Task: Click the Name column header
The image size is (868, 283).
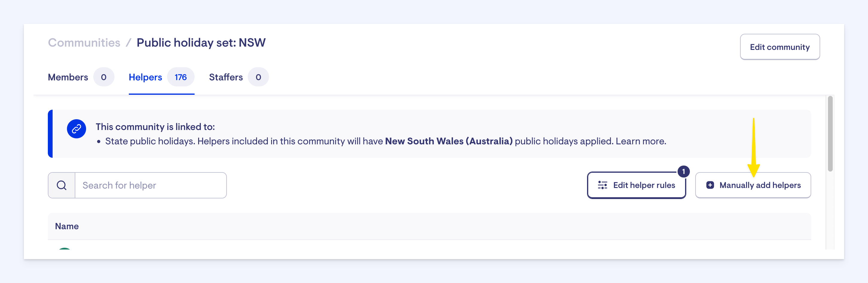Action: [x=67, y=227]
